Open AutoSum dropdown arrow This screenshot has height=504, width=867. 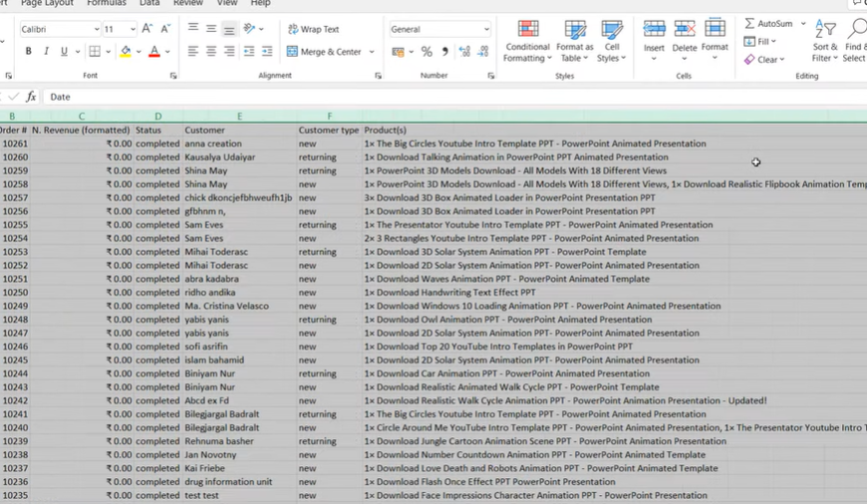[803, 24]
